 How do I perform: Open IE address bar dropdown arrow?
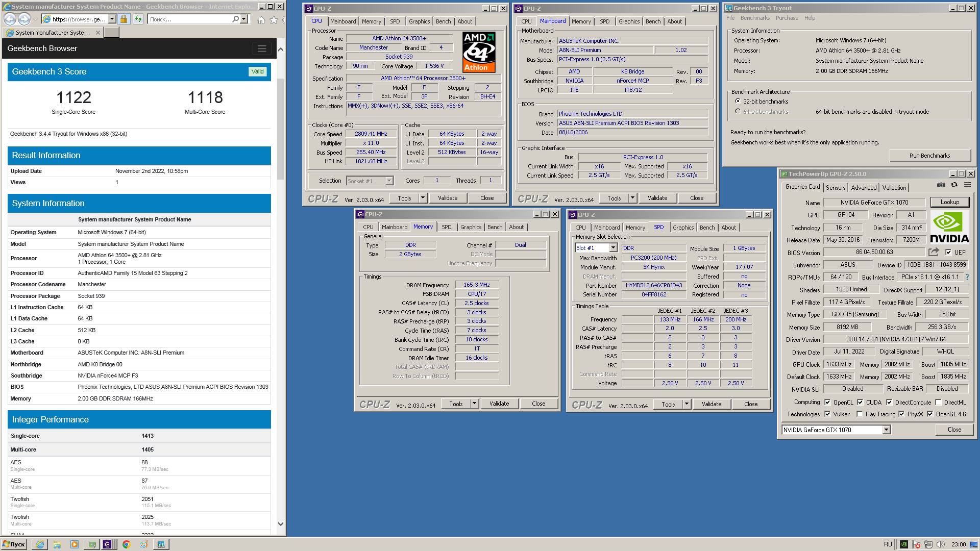click(x=112, y=19)
